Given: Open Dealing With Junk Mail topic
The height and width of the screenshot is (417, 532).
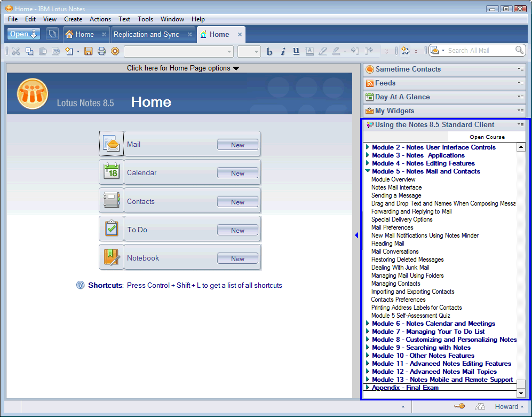Looking at the screenshot, I should coord(400,267).
